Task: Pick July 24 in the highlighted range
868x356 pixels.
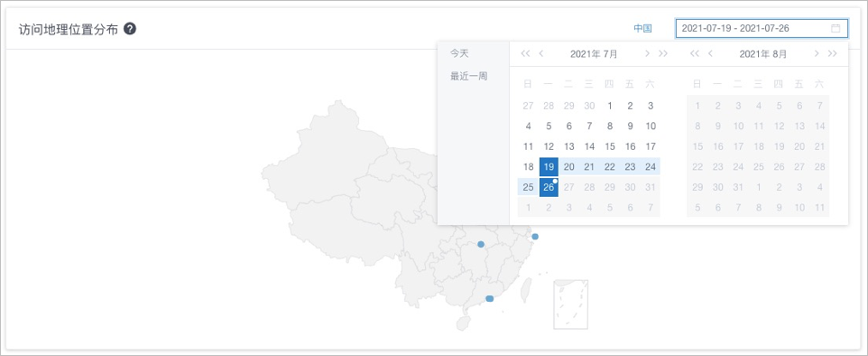Action: coord(651,167)
